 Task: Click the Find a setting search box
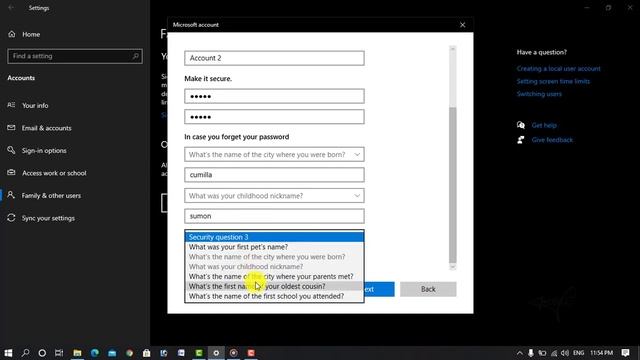point(75,56)
